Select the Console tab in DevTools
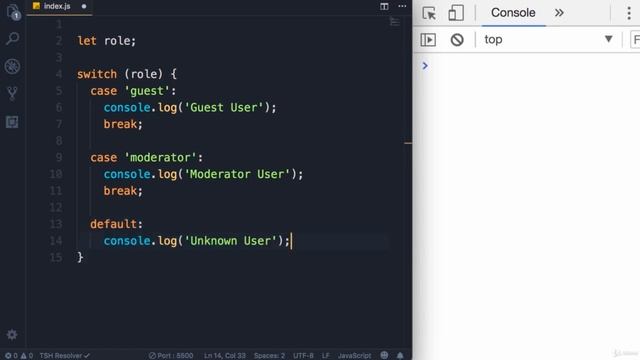Viewport: 640px width, 360px height. (513, 13)
